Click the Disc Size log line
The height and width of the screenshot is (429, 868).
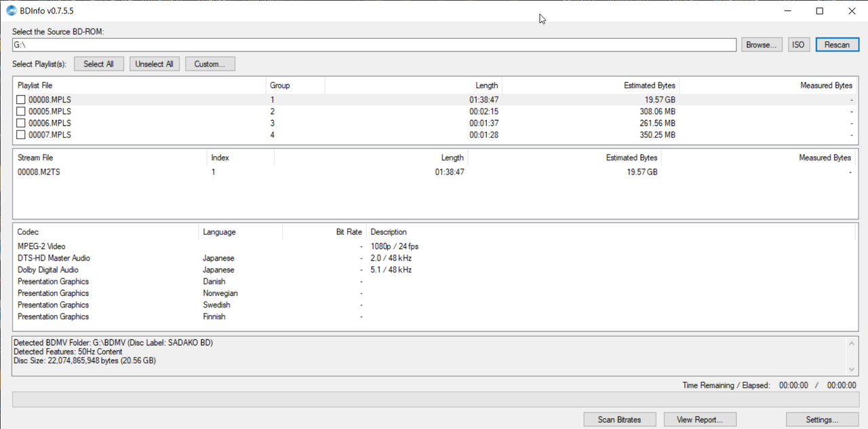pyautogui.click(x=85, y=360)
